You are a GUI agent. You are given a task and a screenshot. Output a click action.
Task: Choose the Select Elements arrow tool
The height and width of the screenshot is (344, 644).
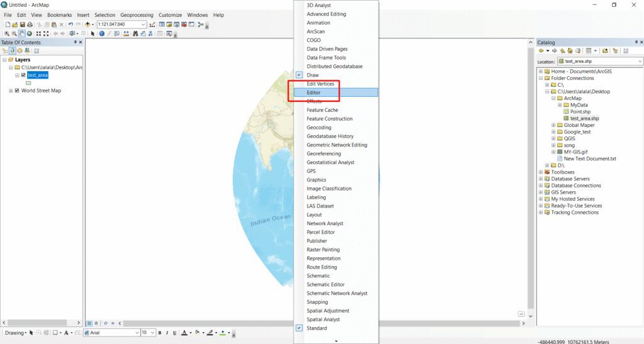(x=92, y=34)
